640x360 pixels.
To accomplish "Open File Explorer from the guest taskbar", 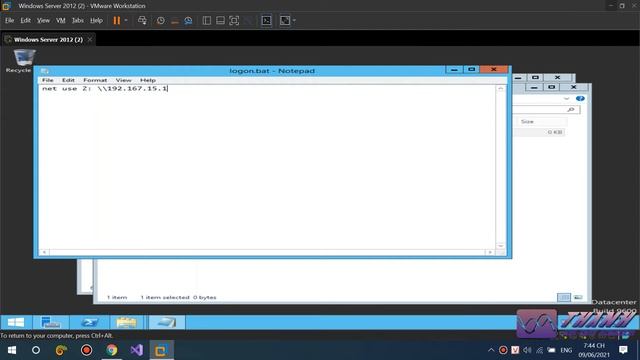I will coord(126,322).
